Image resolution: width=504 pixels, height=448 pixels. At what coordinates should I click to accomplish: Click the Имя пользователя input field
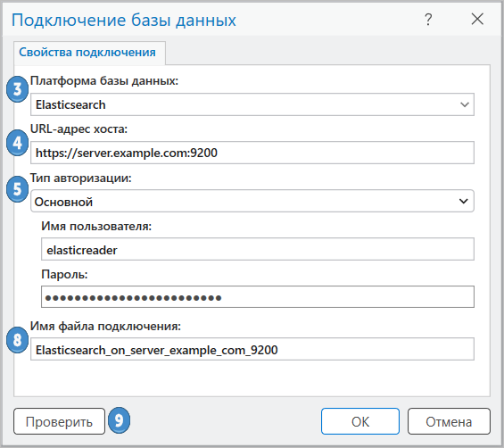[x=258, y=249]
